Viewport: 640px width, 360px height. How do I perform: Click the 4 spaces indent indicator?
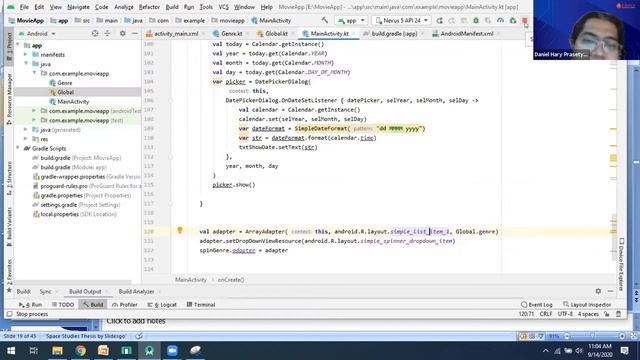click(x=588, y=314)
